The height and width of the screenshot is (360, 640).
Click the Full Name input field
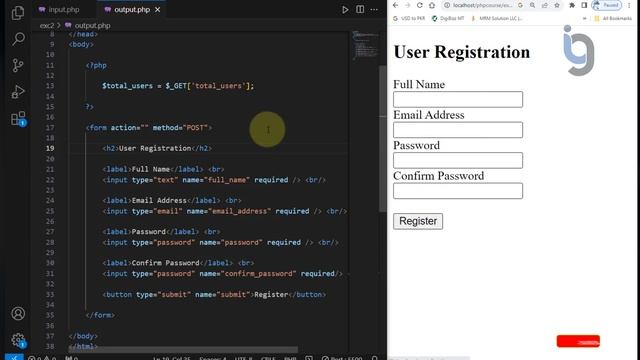[458, 99]
